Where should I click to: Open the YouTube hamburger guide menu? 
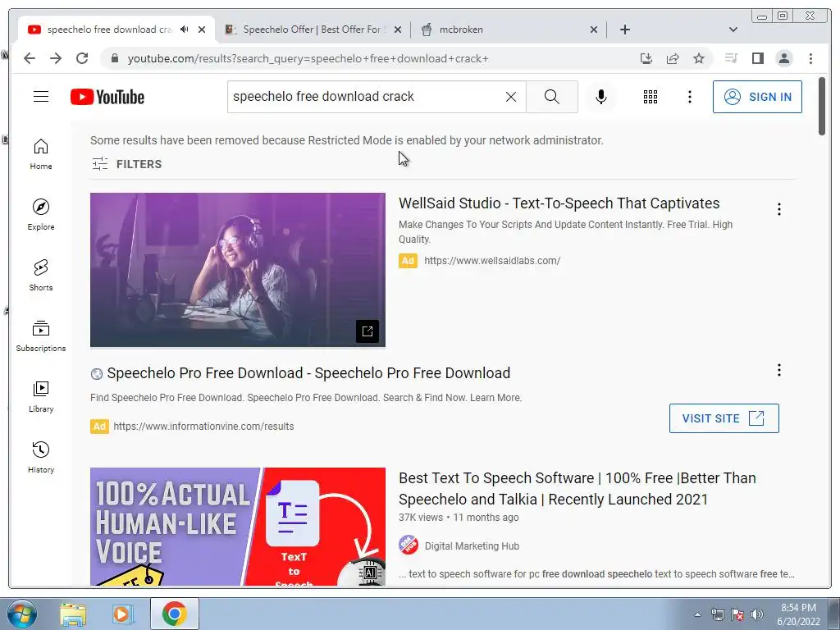coord(41,97)
